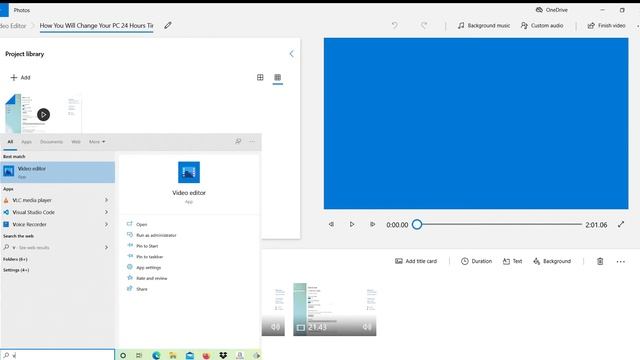This screenshot has height=360, width=640.
Task: Expand Folders (6+) results
Action: pyautogui.click(x=15, y=259)
